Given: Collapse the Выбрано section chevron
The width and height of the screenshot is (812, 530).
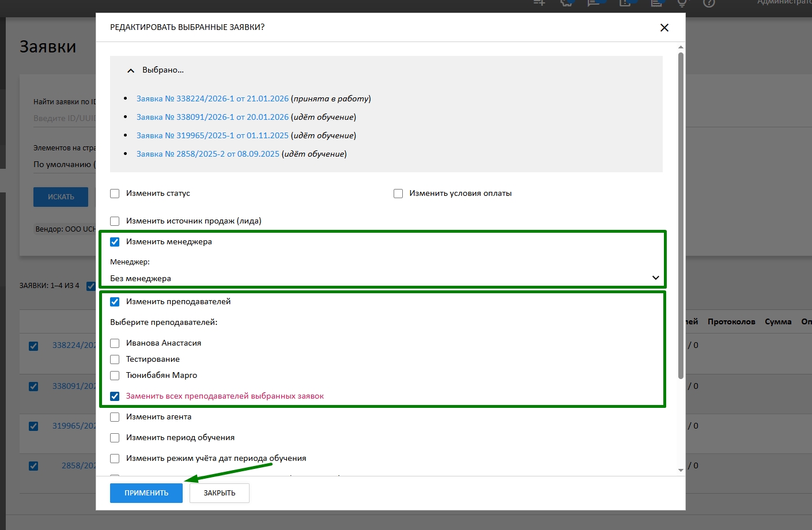Looking at the screenshot, I should pyautogui.click(x=131, y=70).
